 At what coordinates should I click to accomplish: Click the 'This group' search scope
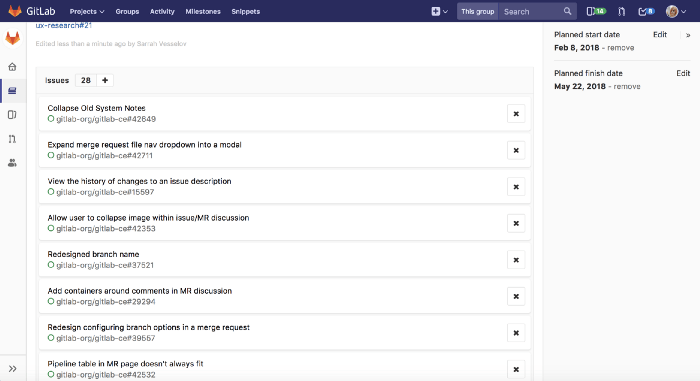pyautogui.click(x=477, y=12)
